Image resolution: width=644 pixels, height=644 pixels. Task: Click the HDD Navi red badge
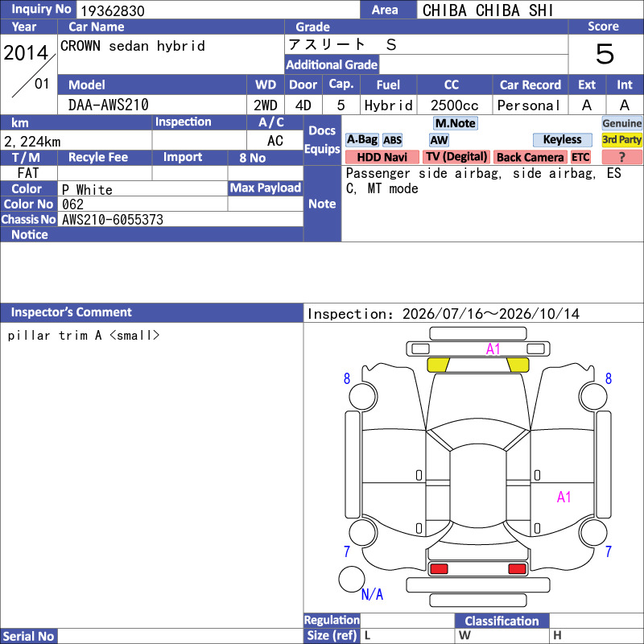pyautogui.click(x=382, y=157)
